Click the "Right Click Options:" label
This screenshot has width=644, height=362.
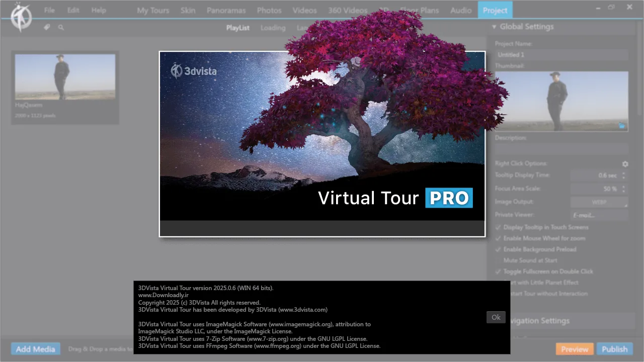coord(521,163)
